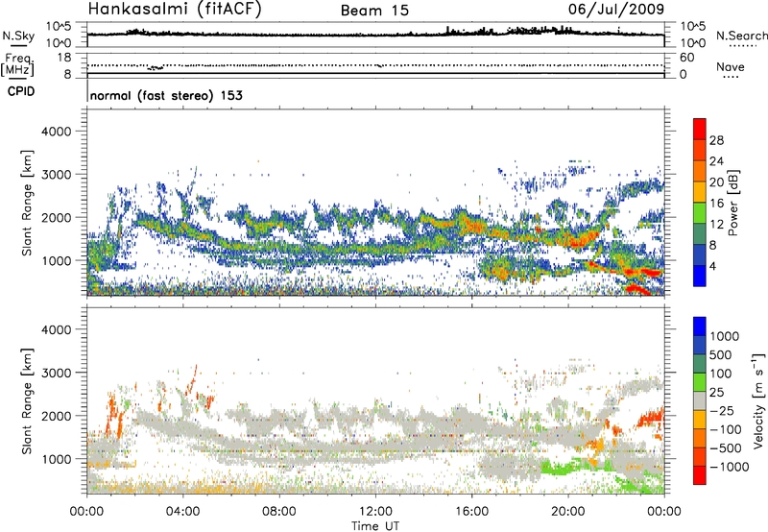Click the '-1000' tick on Velocity colorbar
The image size is (768, 532).
point(730,467)
